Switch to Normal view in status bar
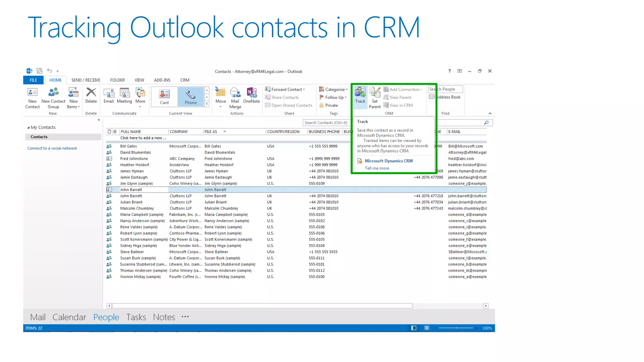The width and height of the screenshot is (644, 362). (x=414, y=328)
